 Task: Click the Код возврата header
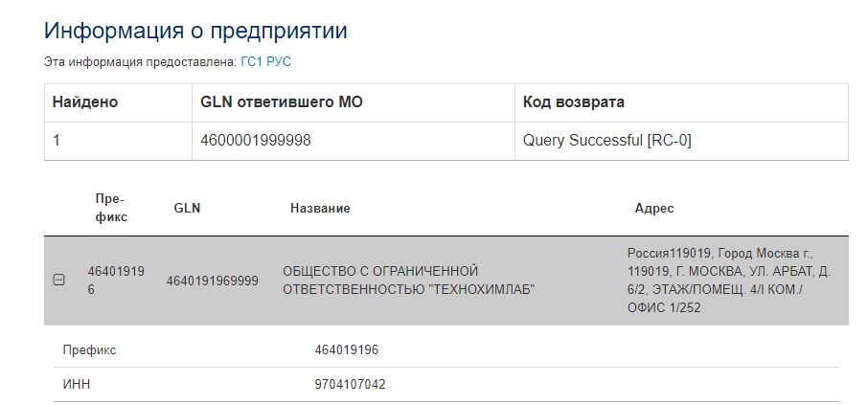(574, 102)
